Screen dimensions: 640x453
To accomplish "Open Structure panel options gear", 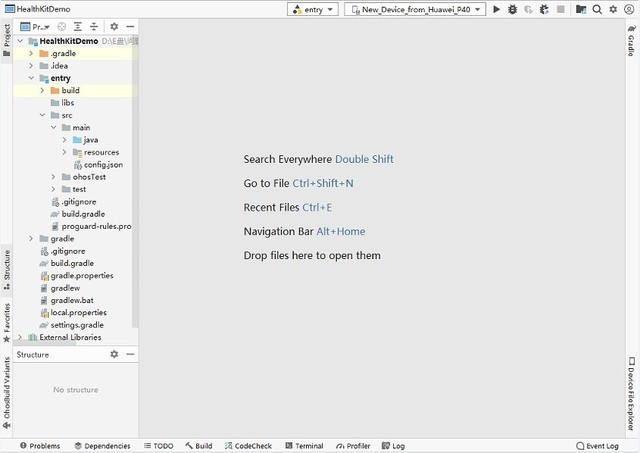I will coord(114,354).
